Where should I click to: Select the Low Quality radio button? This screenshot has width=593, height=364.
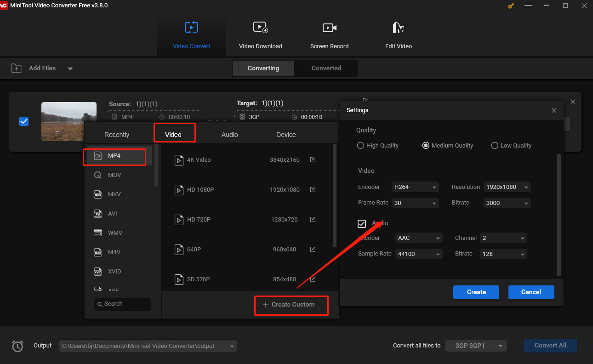tap(495, 145)
